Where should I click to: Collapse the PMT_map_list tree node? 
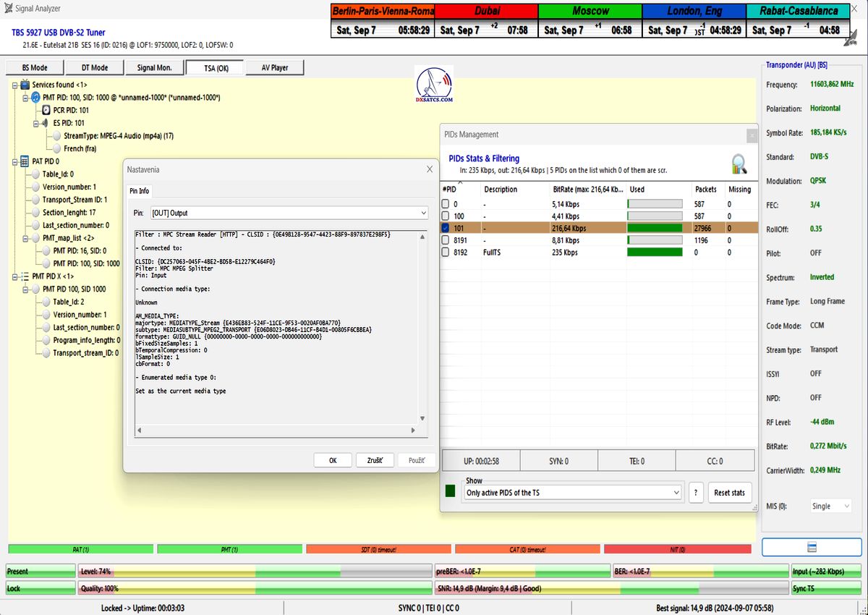point(25,238)
